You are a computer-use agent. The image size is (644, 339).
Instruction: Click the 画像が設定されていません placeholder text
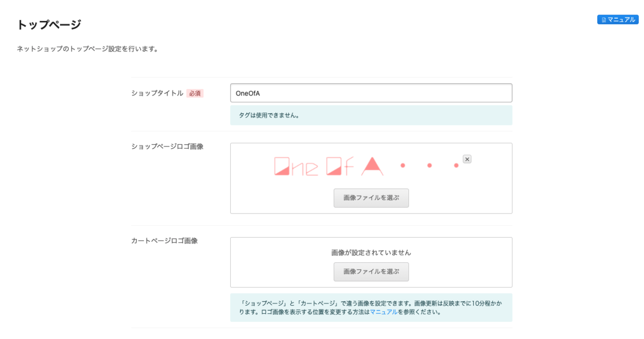[x=371, y=252]
